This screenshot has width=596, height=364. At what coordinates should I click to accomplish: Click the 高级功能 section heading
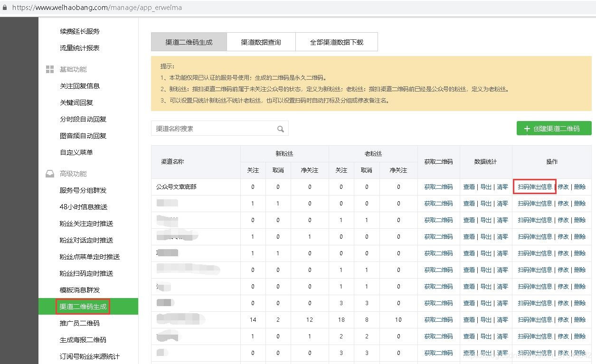(x=73, y=174)
